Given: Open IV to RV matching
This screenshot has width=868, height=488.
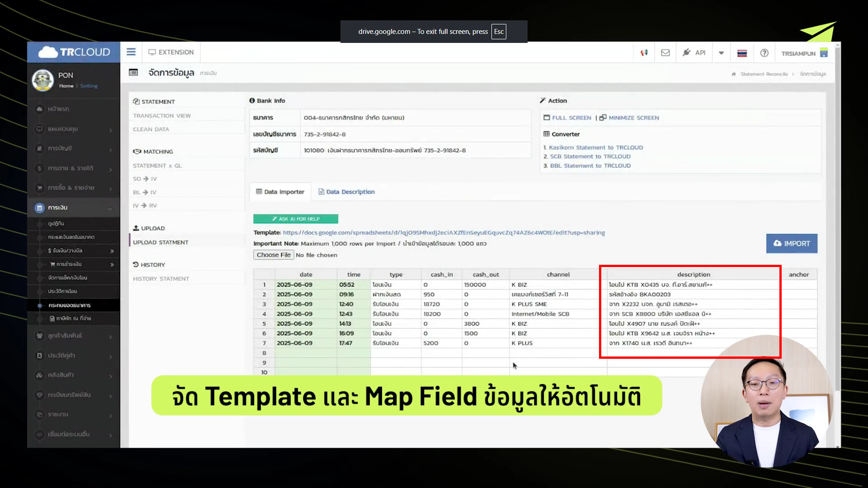Looking at the screenshot, I should pyautogui.click(x=145, y=206).
